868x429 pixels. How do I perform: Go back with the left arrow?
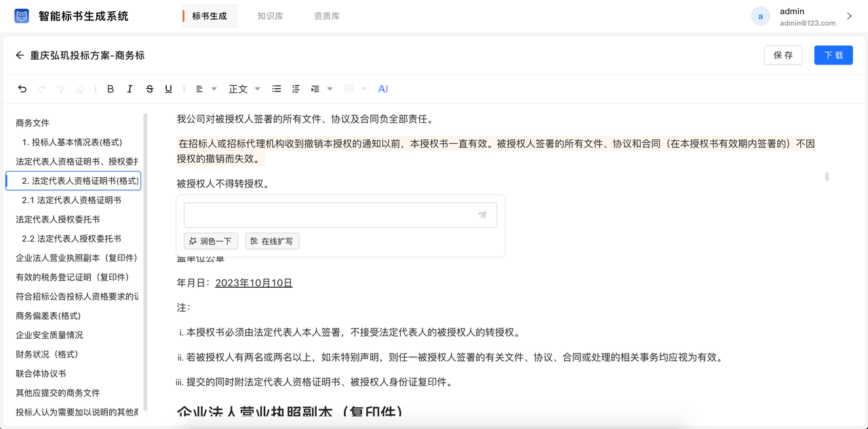[20, 55]
